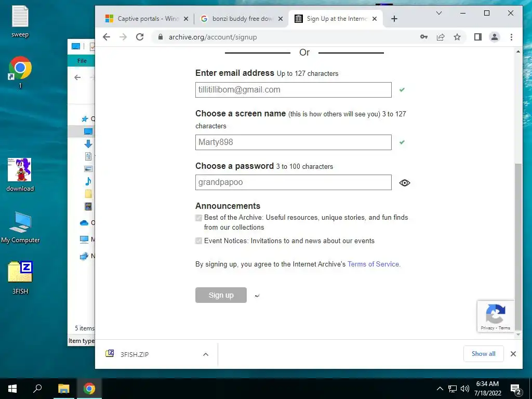Focus the screen name field
This screenshot has width=532, height=399.
click(293, 142)
